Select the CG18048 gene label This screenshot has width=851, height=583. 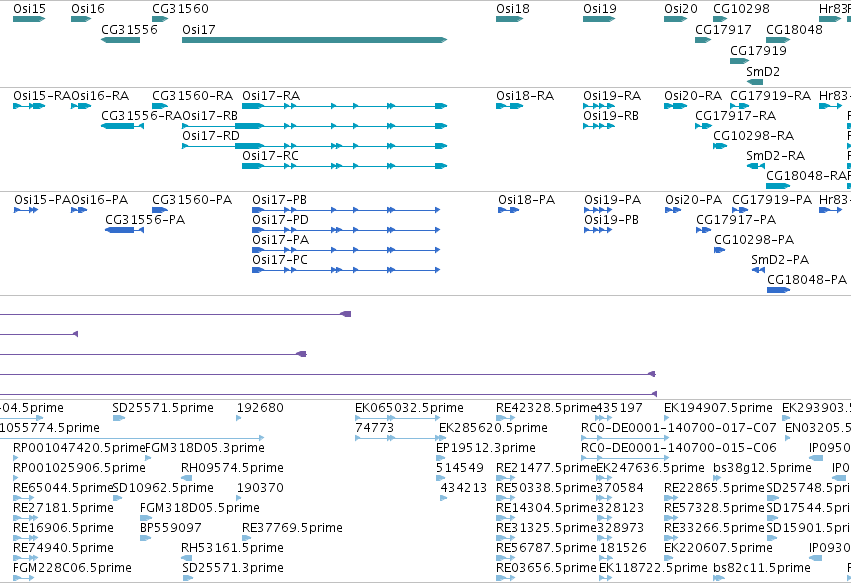(x=794, y=30)
